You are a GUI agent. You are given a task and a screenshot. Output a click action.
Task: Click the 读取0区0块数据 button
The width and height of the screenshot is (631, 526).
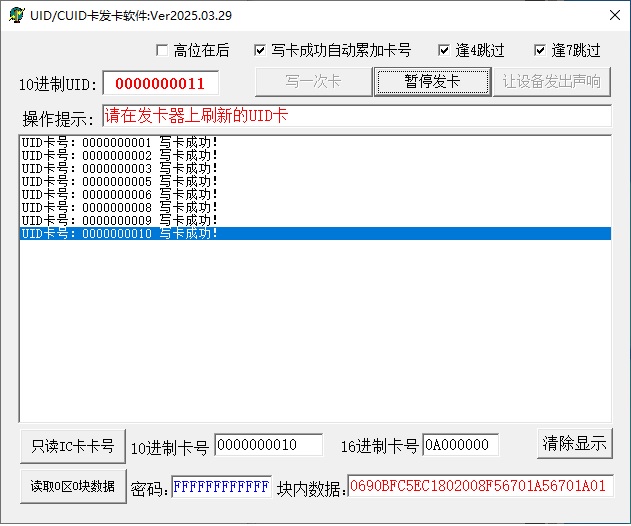(x=72, y=487)
